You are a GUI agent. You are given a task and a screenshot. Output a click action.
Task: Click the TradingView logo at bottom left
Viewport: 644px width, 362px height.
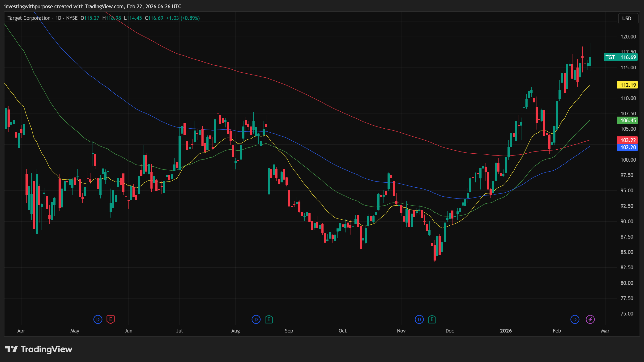pyautogui.click(x=39, y=349)
